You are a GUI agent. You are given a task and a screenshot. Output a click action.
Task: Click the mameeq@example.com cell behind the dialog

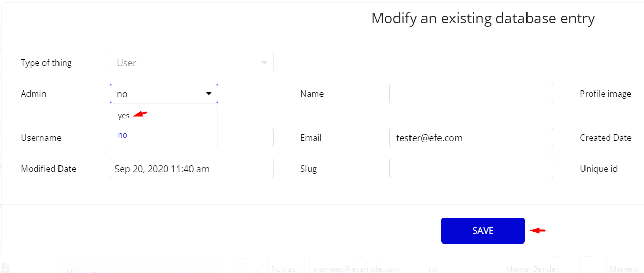tap(355, 269)
